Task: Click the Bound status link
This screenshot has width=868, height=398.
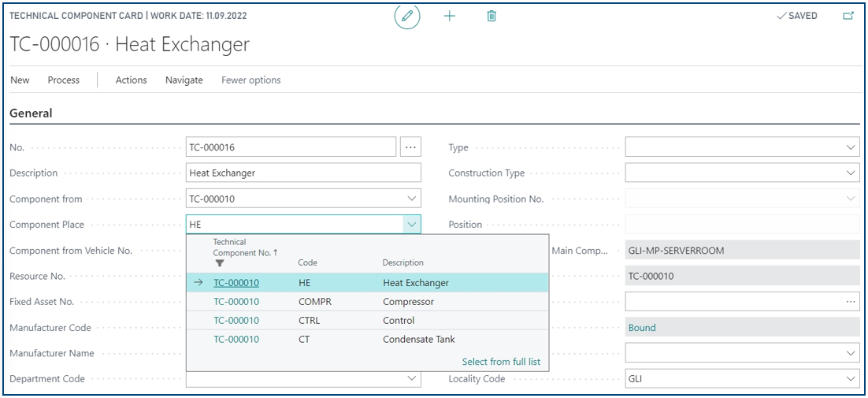Action: [x=642, y=327]
